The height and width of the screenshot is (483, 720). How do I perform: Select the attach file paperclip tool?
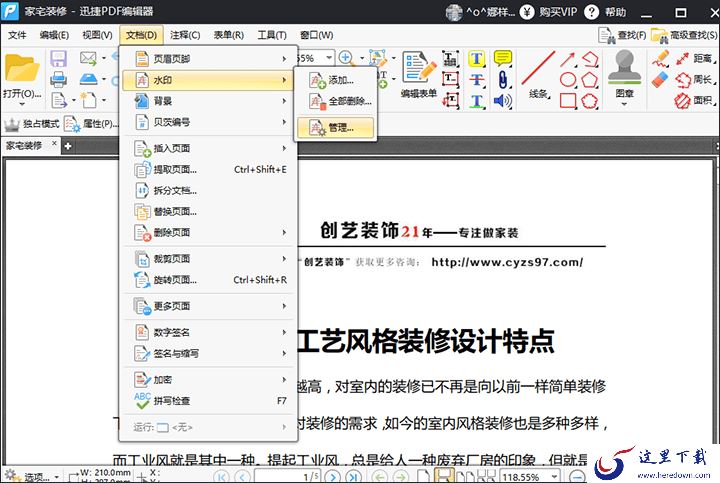click(503, 80)
